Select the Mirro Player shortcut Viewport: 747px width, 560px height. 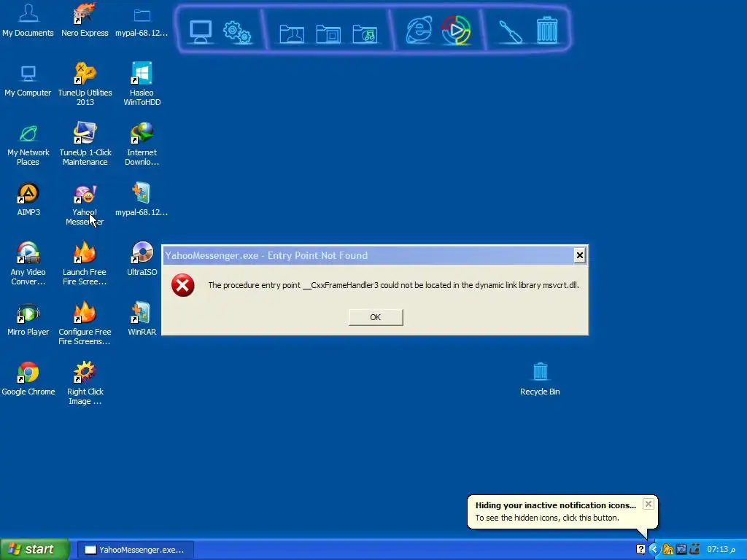28,320
